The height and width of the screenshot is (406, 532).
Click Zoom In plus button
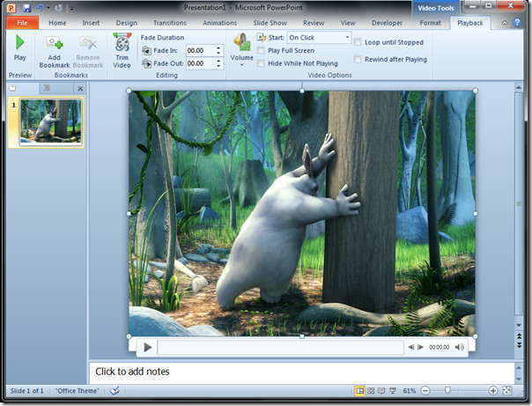pos(493,391)
